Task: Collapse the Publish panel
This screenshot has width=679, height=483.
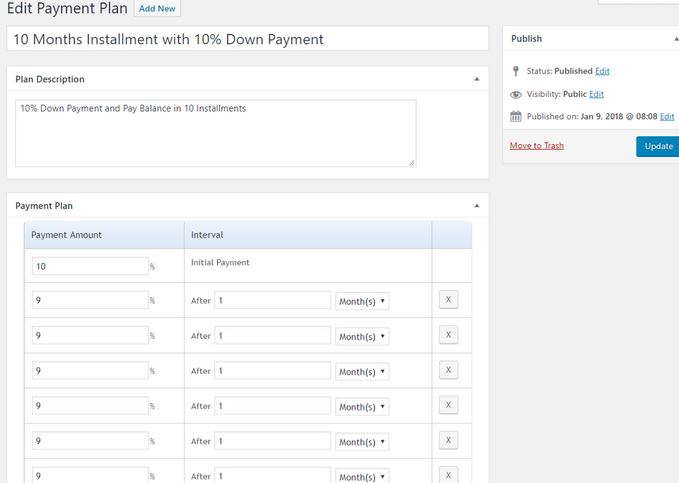Action: click(675, 39)
